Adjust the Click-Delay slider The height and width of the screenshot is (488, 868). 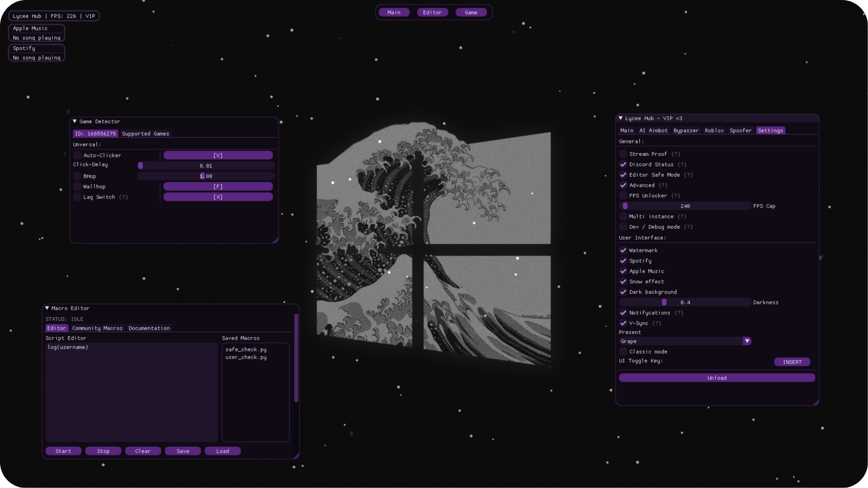click(206, 166)
